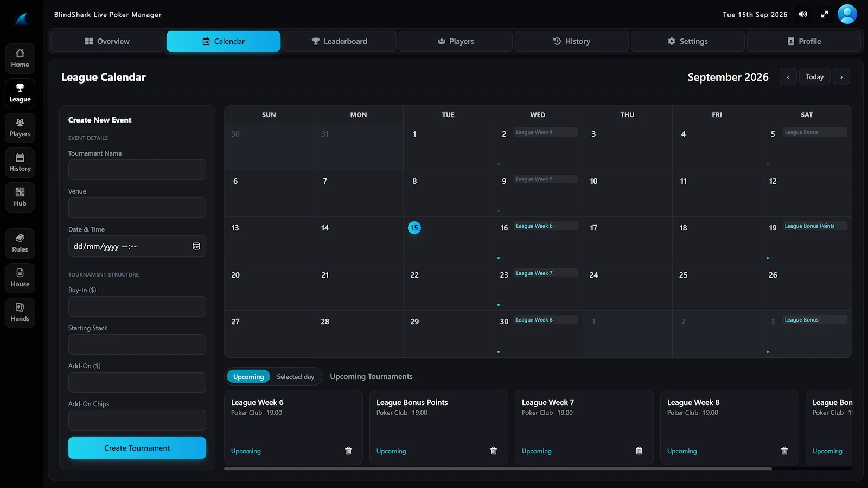This screenshot has width=868, height=488.
Task: Open the League Week 6 tournament card
Action: click(x=293, y=427)
